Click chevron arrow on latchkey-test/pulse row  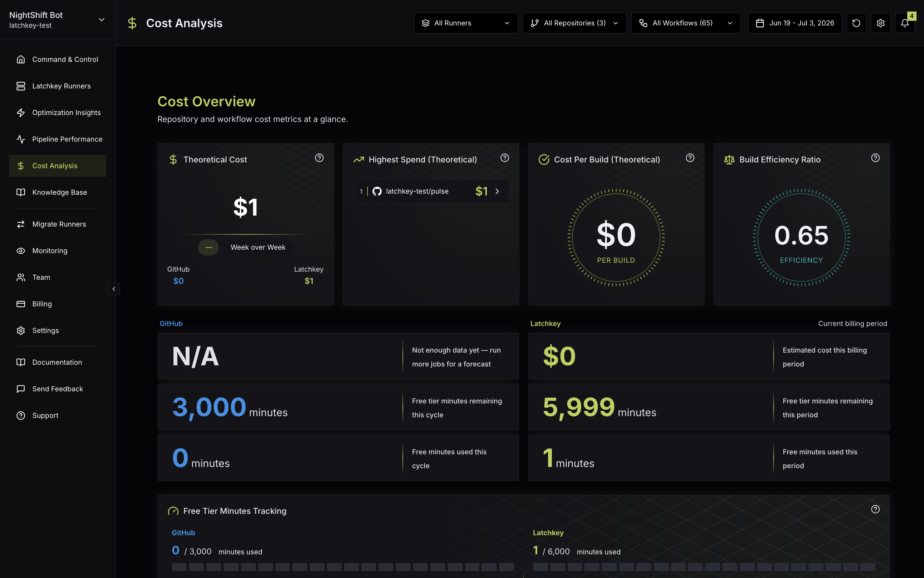coord(497,191)
